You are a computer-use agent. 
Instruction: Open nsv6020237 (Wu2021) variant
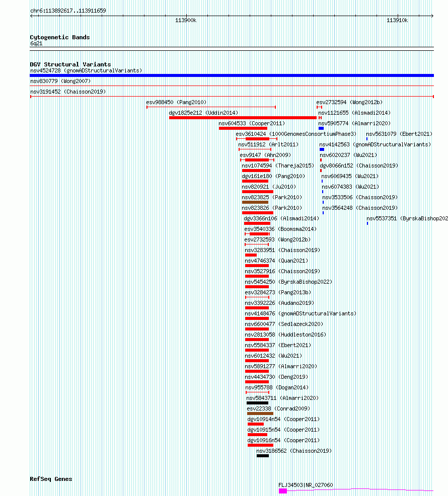(x=349, y=155)
